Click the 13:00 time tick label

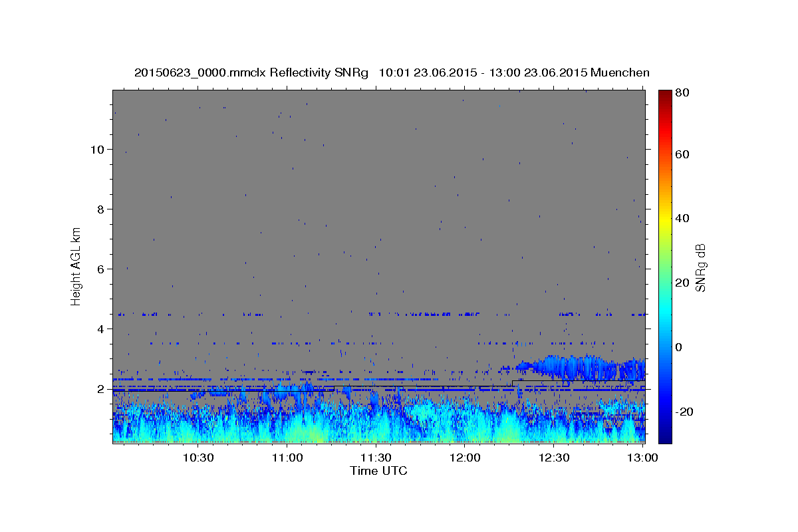642,458
